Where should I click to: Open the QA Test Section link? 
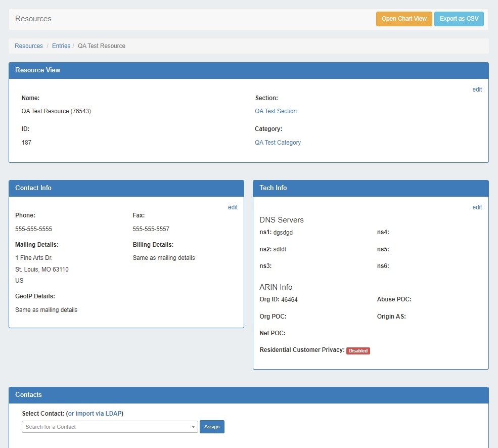(276, 111)
